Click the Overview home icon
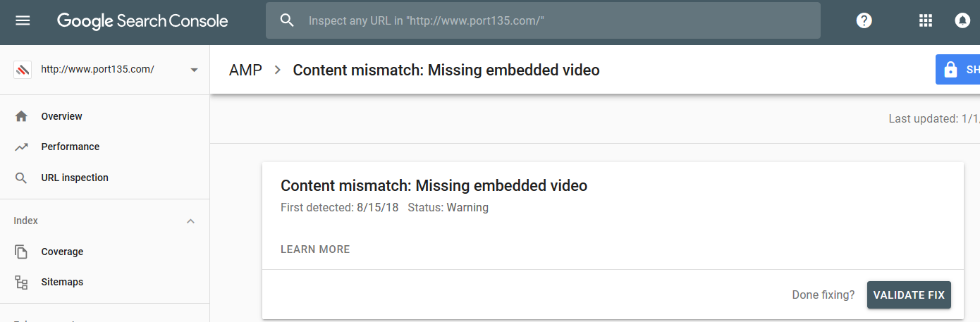980x322 pixels. pos(21,116)
